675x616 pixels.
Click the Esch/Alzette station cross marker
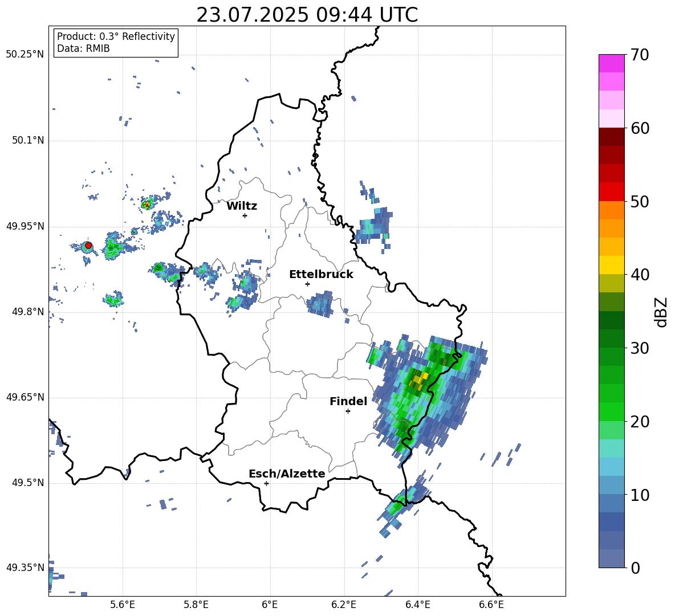click(266, 483)
